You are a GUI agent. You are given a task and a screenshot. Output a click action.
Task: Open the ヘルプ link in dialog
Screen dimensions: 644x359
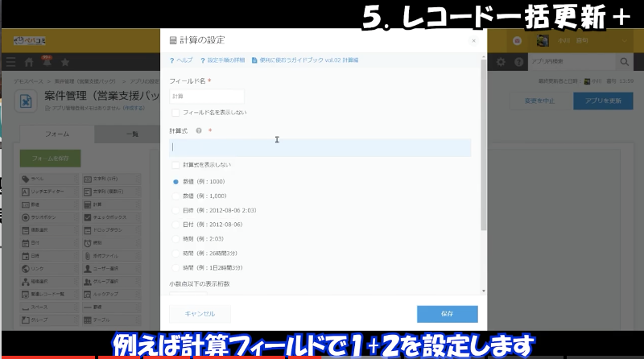click(181, 60)
